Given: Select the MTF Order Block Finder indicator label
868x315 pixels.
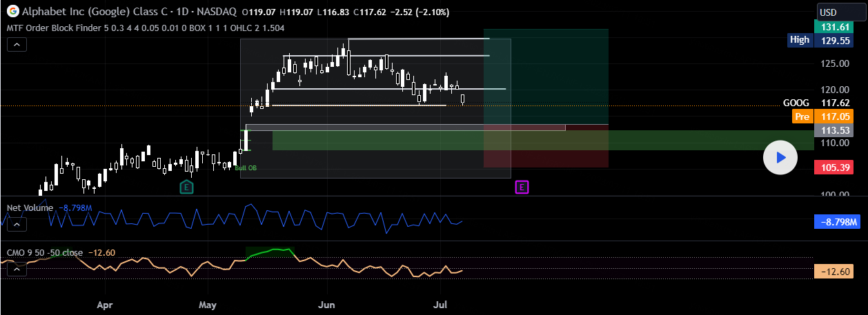Looking at the screenshot, I should pyautogui.click(x=145, y=28).
